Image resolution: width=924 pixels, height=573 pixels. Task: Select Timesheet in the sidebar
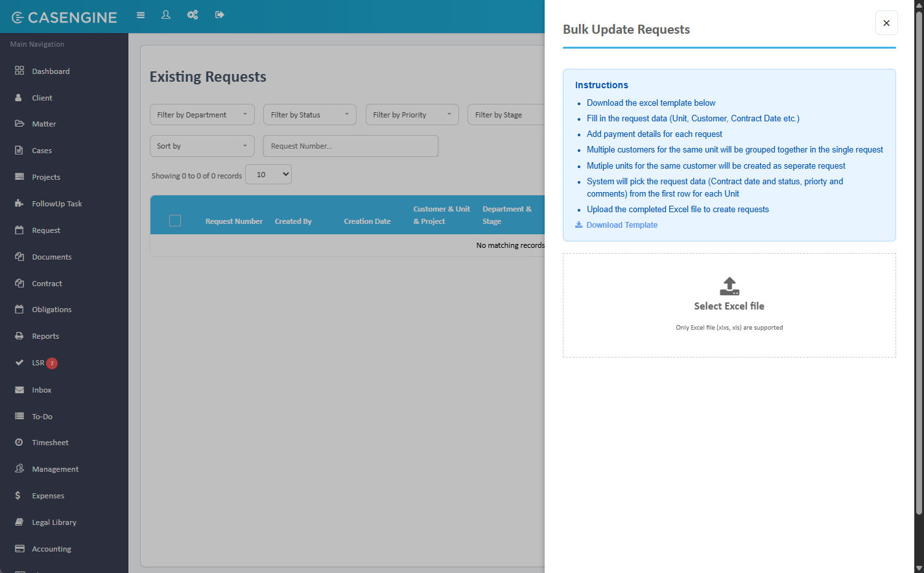click(x=50, y=443)
